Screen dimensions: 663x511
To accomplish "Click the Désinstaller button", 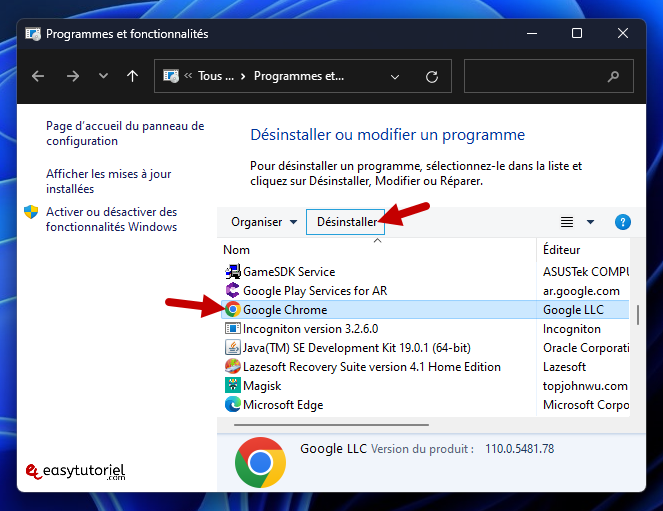I will (345, 222).
